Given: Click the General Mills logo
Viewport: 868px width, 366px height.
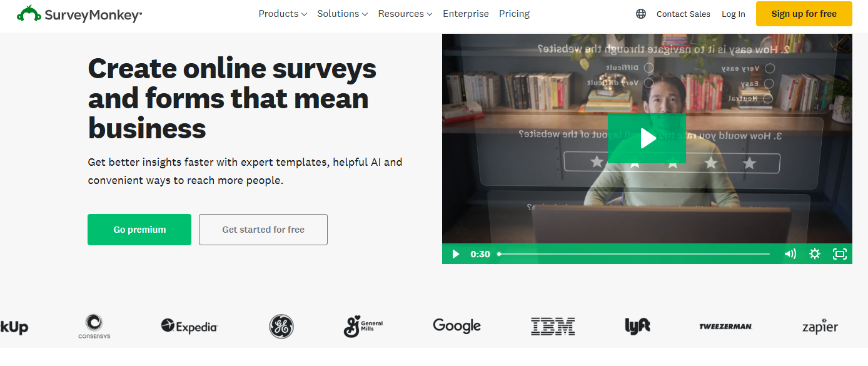Looking at the screenshot, I should pos(363,327).
